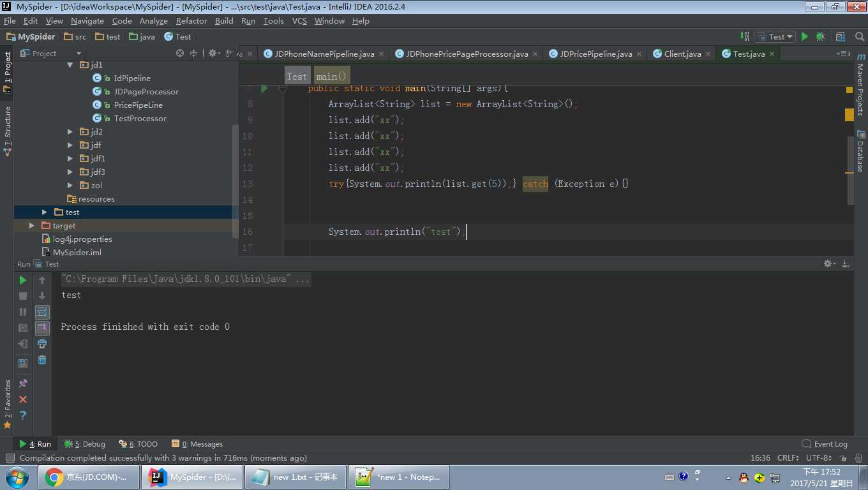The height and width of the screenshot is (490, 868).
Task: Toggle scroll to end in Run console
Action: tap(42, 328)
